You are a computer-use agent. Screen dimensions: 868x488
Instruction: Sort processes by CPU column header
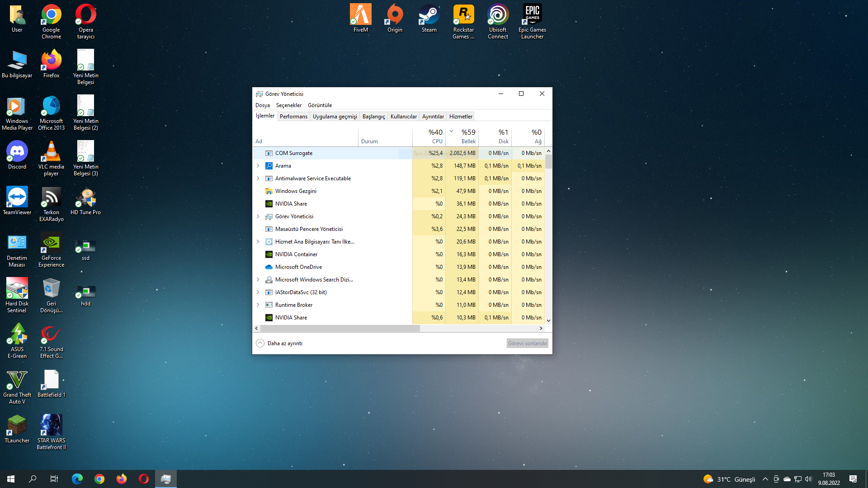coord(429,136)
